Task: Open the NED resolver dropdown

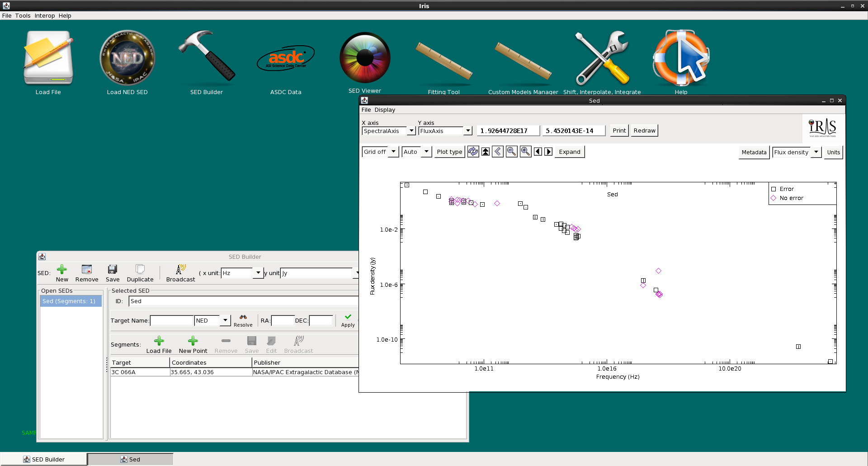Action: click(x=225, y=321)
